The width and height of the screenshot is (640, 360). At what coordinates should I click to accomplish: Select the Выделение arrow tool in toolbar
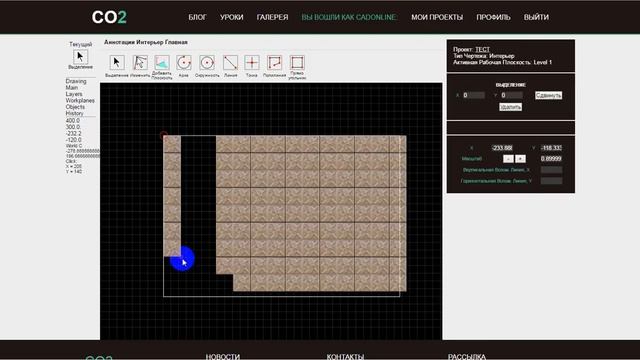[x=117, y=63]
